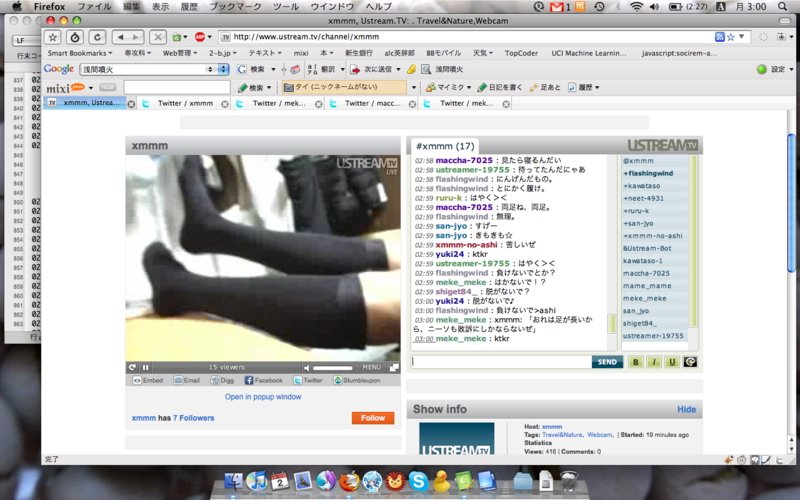The image size is (800, 500).
Task: Click the chat message input field
Action: 501,362
